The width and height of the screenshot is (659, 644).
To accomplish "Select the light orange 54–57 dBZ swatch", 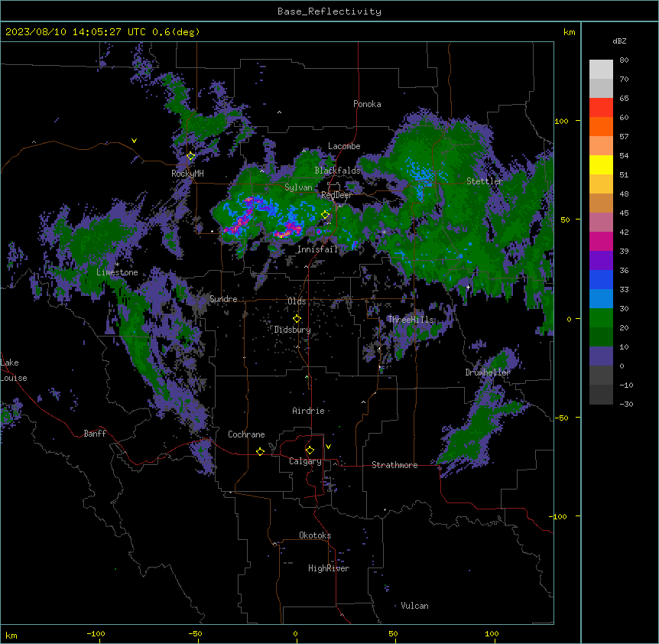I will click(601, 146).
